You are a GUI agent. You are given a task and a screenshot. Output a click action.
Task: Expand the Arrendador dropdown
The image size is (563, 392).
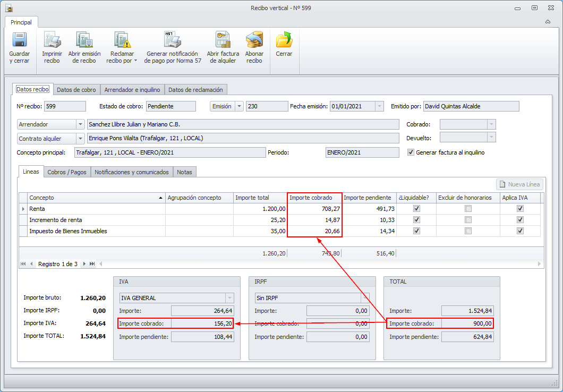pos(80,124)
